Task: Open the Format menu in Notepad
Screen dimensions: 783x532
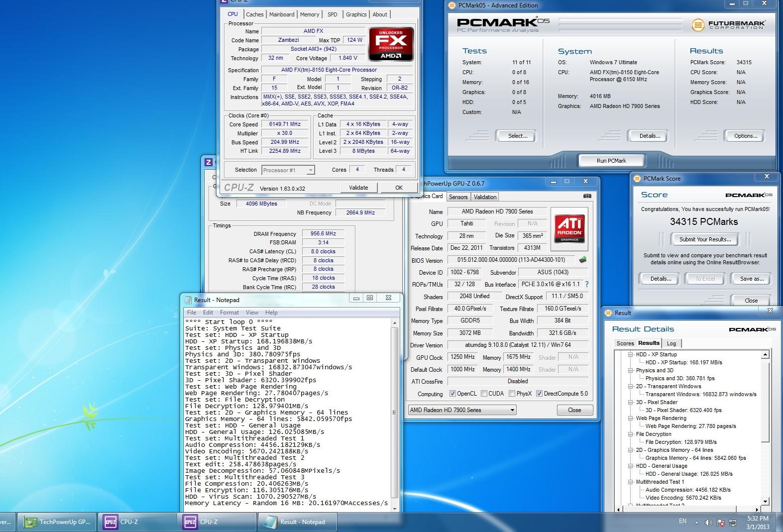Action: (229, 313)
